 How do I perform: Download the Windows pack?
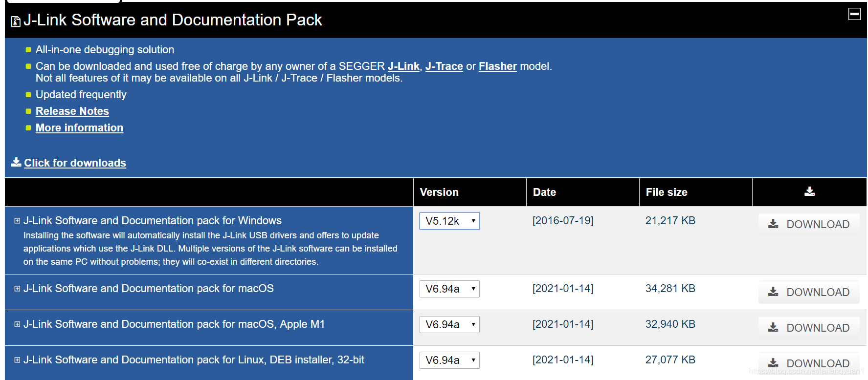click(809, 224)
